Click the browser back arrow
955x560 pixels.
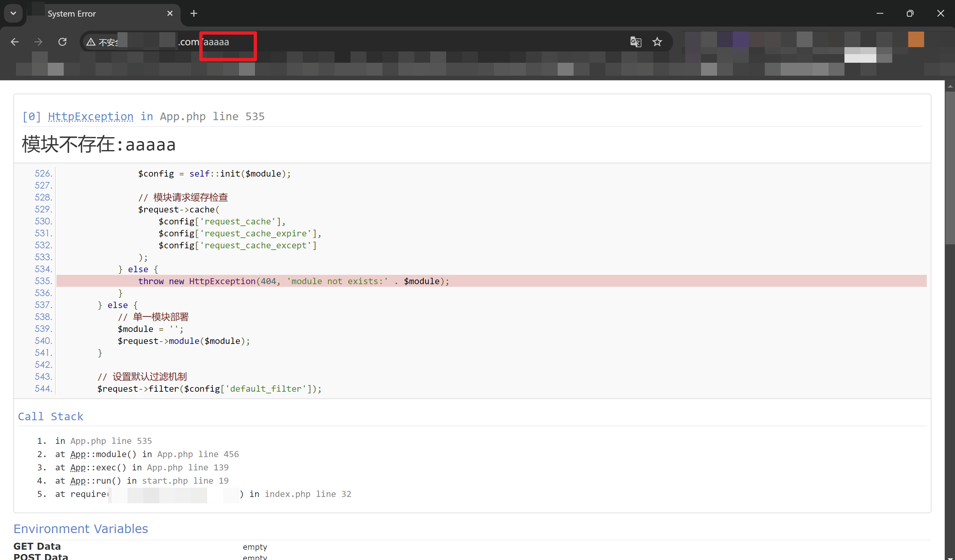(15, 42)
